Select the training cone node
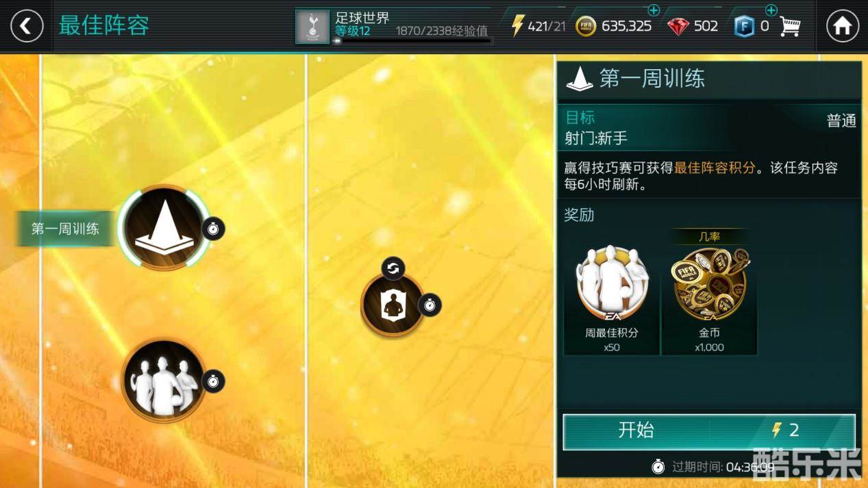Image resolution: width=868 pixels, height=488 pixels. point(163,227)
